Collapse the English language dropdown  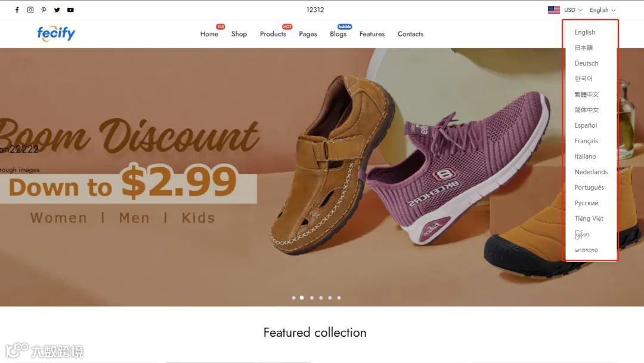coord(602,10)
